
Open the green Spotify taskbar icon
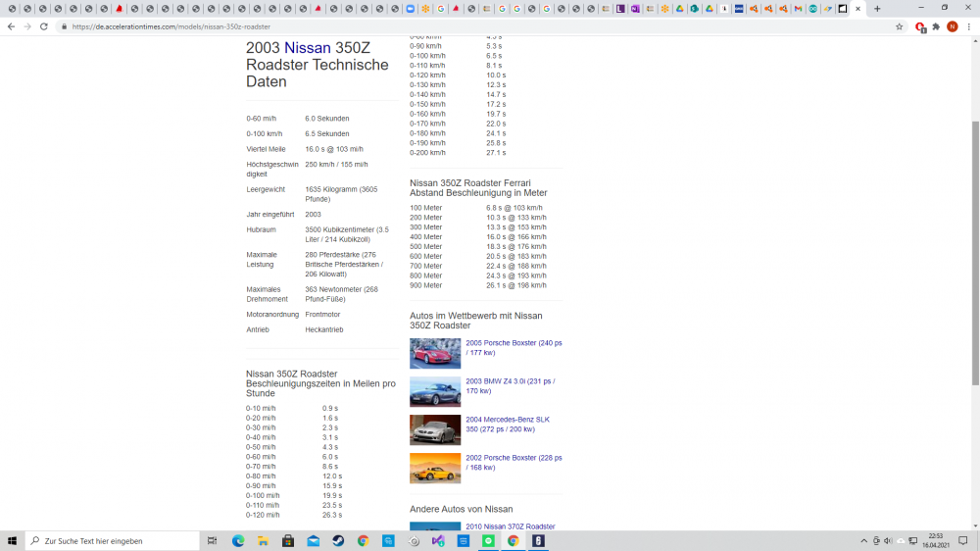click(x=488, y=541)
